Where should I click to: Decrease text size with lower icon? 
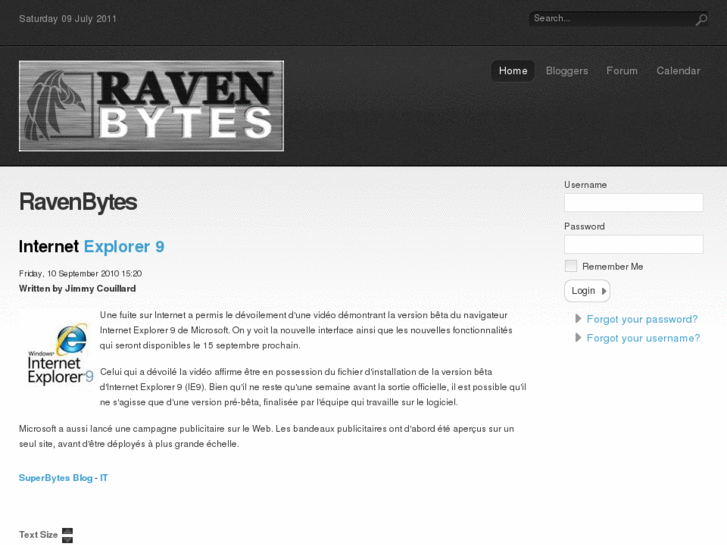pyautogui.click(x=67, y=539)
